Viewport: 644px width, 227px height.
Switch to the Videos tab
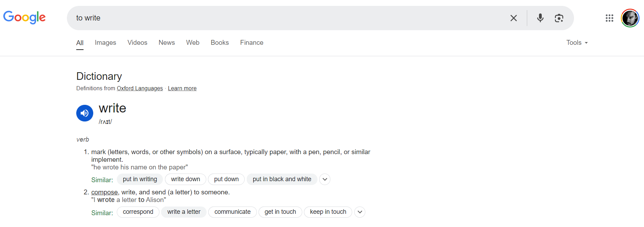coord(137,43)
